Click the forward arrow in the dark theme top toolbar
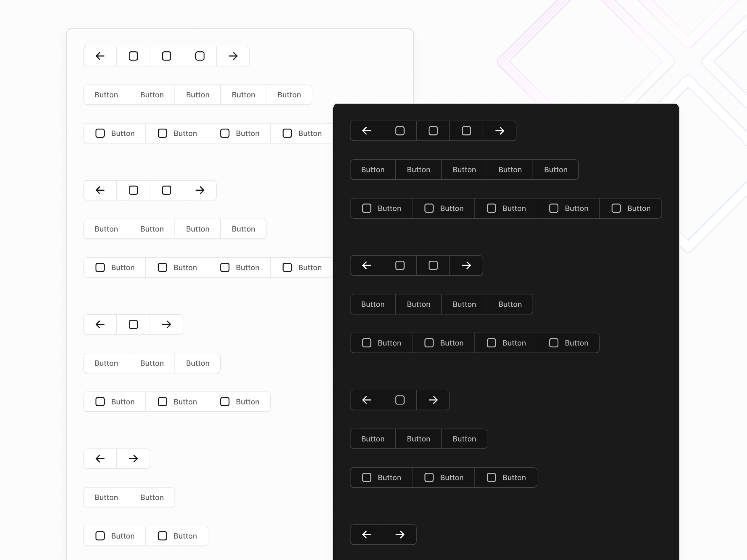This screenshot has height=560, width=747. click(x=500, y=131)
